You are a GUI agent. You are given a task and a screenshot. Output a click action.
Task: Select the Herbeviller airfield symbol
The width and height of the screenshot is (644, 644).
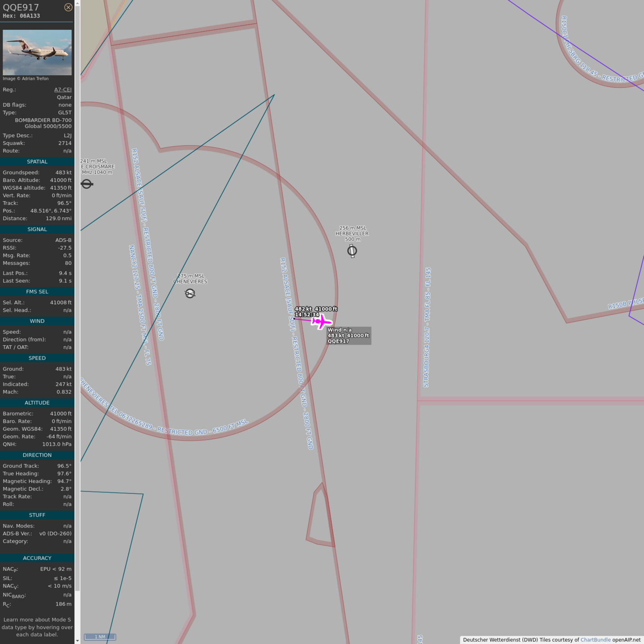[352, 251]
